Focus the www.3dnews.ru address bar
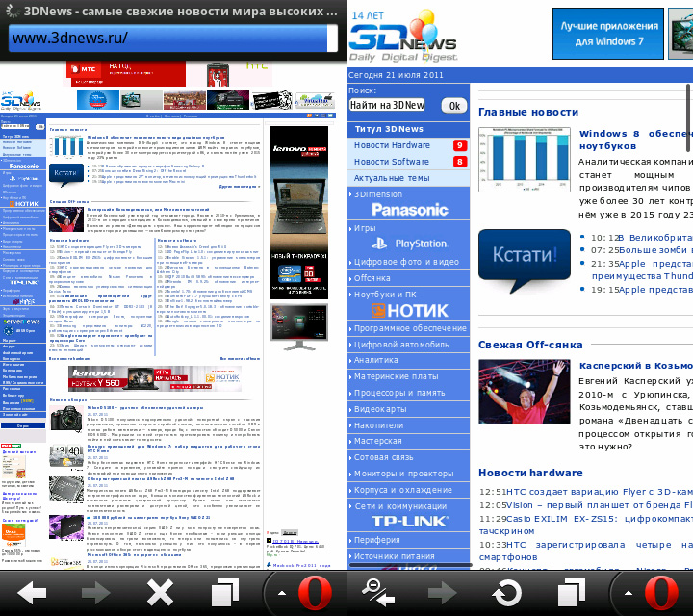693x616 pixels. (x=168, y=38)
